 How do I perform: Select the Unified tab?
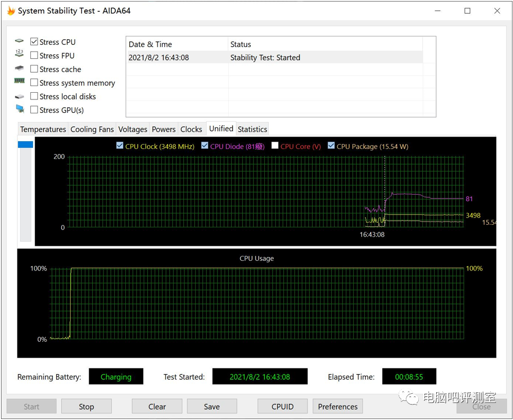221,128
